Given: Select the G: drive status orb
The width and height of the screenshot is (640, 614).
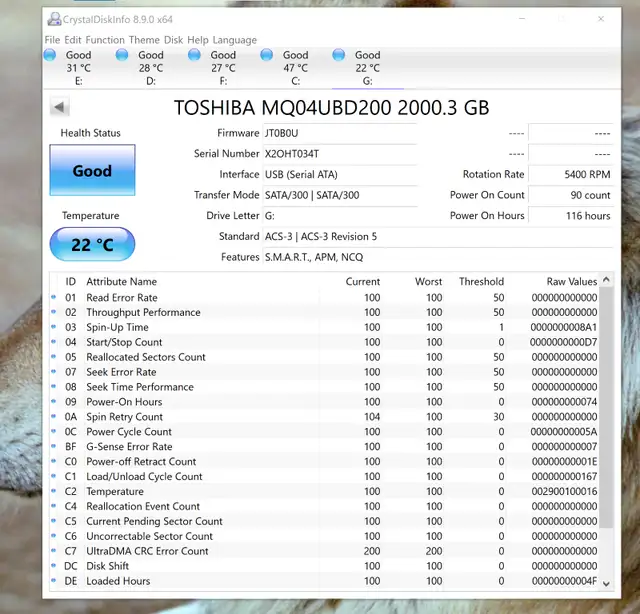Looking at the screenshot, I should coord(338,55).
